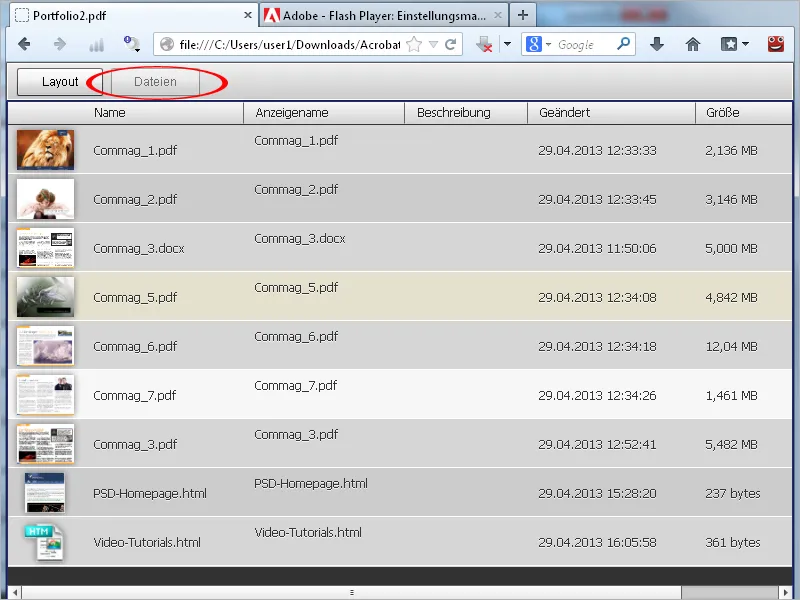Select the Commag_6.pdf thumbnail
The height and width of the screenshot is (600, 800).
45,345
